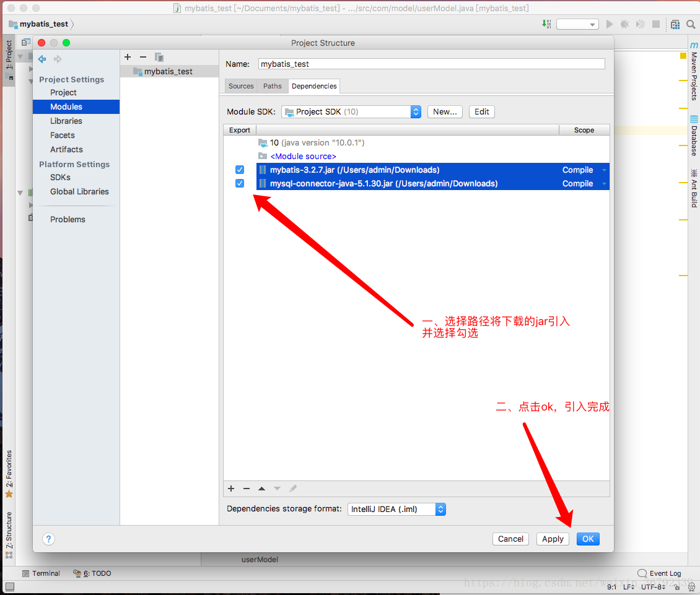
Task: Add a new module with the plus icon
Action: pyautogui.click(x=128, y=57)
